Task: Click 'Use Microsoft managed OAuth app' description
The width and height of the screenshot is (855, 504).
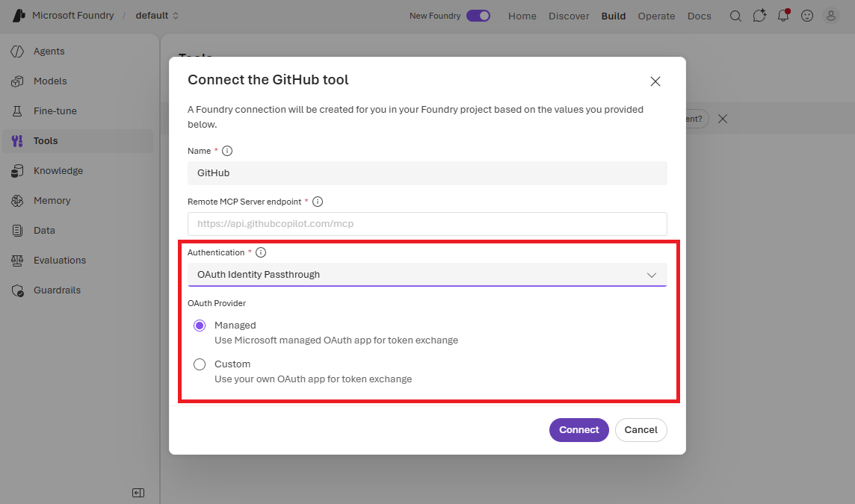Action: pyautogui.click(x=336, y=340)
